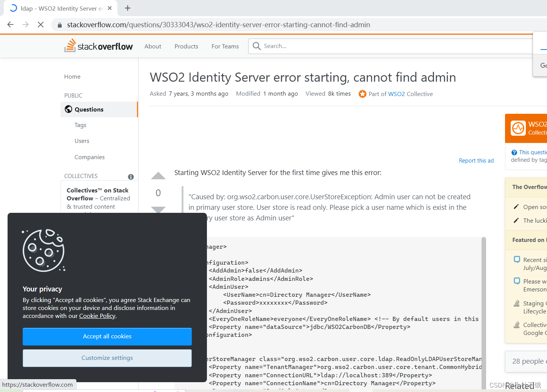547x392 pixels.
Task: Click the orange collective badge icon
Action: 362,94
